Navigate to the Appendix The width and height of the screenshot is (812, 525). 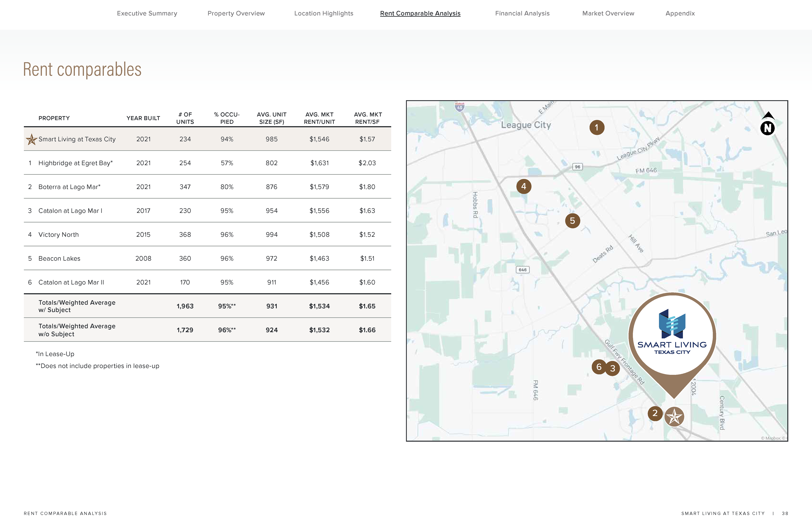point(680,13)
